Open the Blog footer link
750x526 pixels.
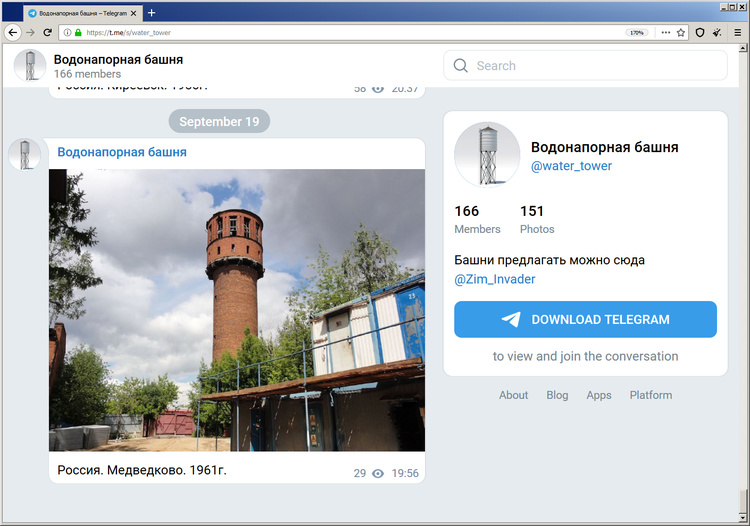coord(557,395)
